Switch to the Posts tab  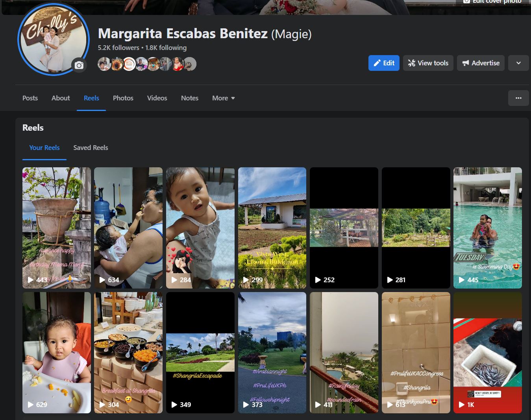point(30,98)
